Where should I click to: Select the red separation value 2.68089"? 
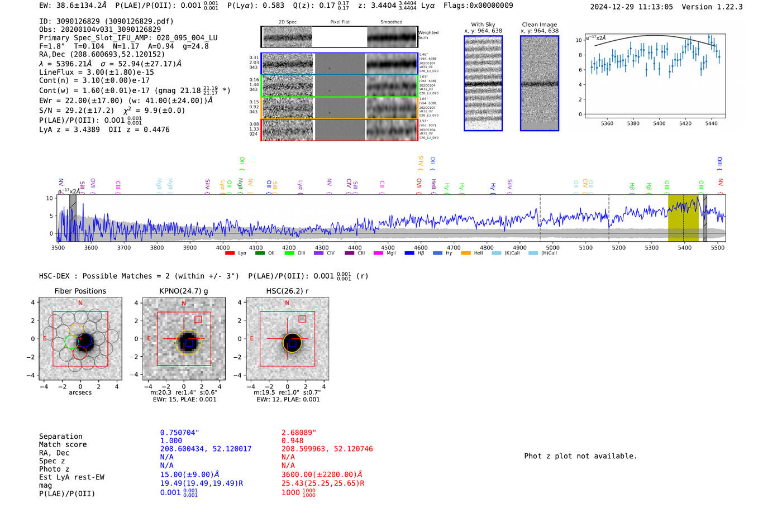point(299,433)
